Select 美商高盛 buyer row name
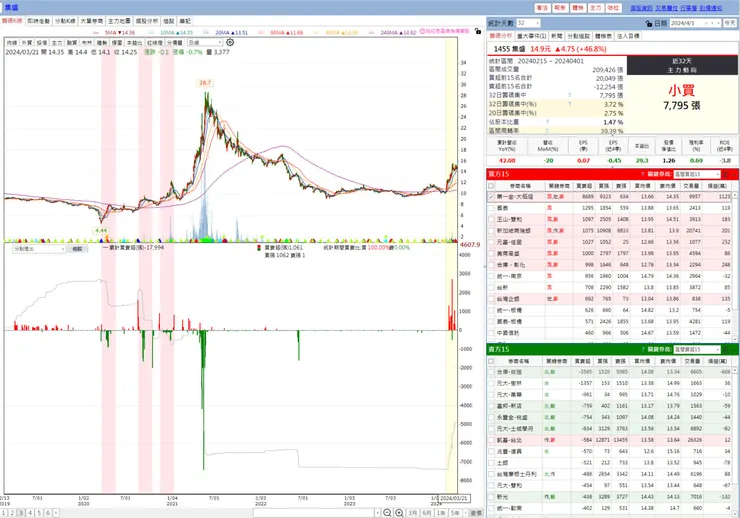 [x=509, y=253]
